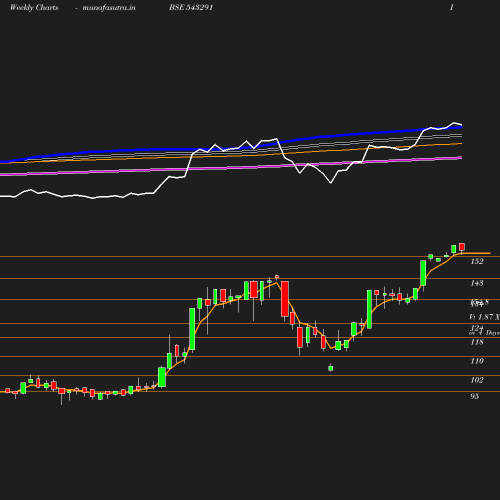Select the 110 price level label

(x=477, y=361)
